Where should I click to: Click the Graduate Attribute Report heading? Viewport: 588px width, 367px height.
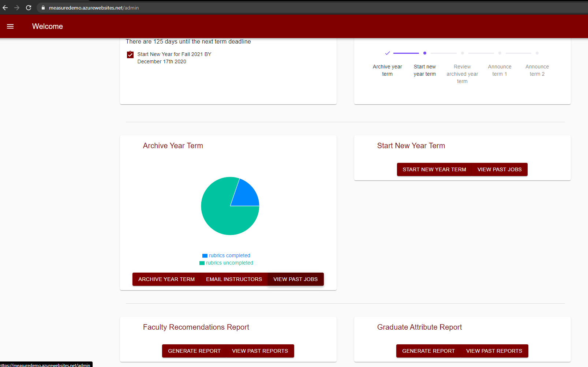(x=420, y=327)
